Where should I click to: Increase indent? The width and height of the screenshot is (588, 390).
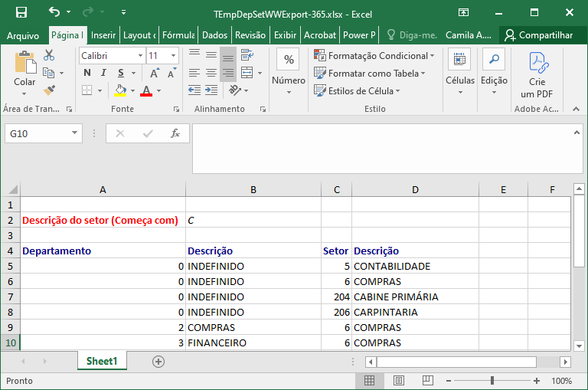click(x=211, y=90)
